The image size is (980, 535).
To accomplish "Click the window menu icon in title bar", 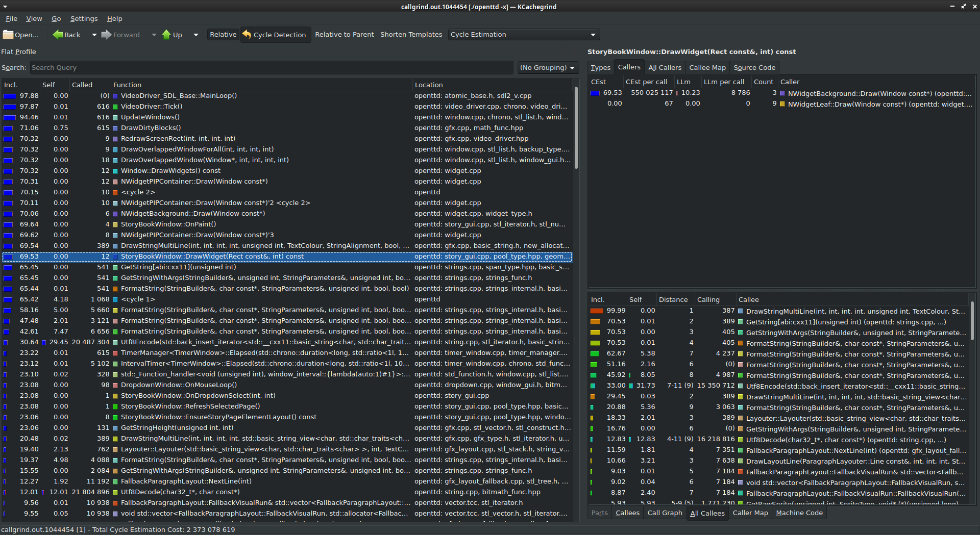I will 5,7.
